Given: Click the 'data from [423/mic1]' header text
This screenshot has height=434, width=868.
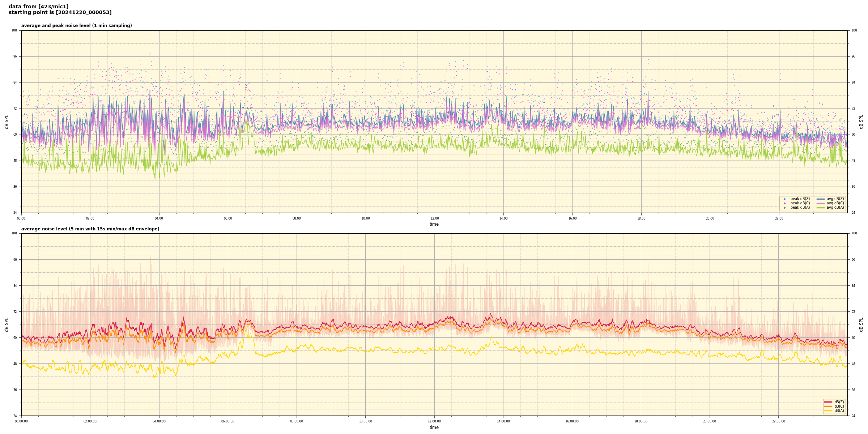Looking at the screenshot, I should pyautogui.click(x=38, y=7).
